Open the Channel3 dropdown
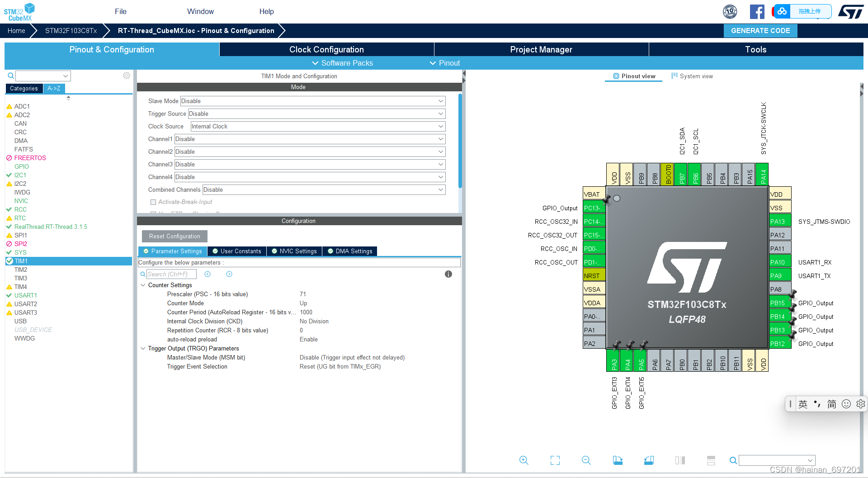Viewport: 868px width, 478px height. [310, 164]
